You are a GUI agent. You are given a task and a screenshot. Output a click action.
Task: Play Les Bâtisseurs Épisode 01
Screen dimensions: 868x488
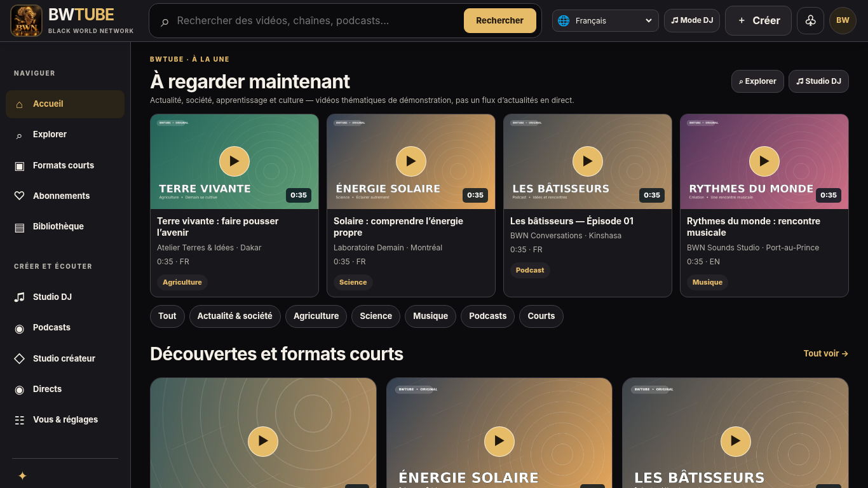click(588, 161)
